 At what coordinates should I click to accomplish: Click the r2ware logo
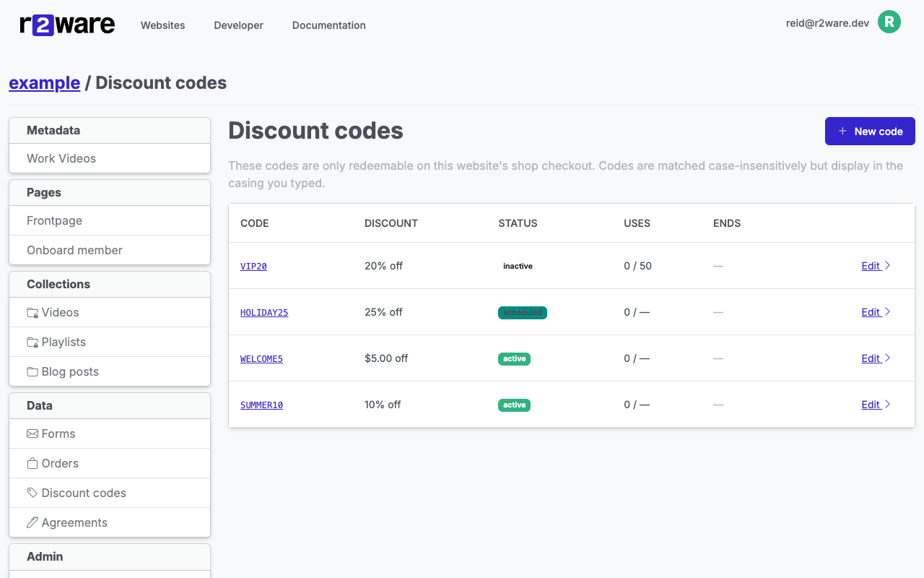pyautogui.click(x=67, y=25)
